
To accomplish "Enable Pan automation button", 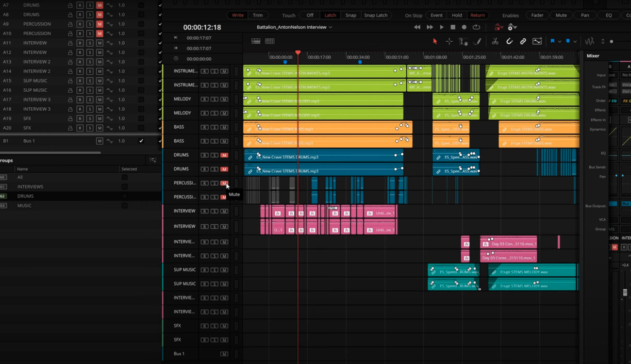I will pyautogui.click(x=585, y=15).
